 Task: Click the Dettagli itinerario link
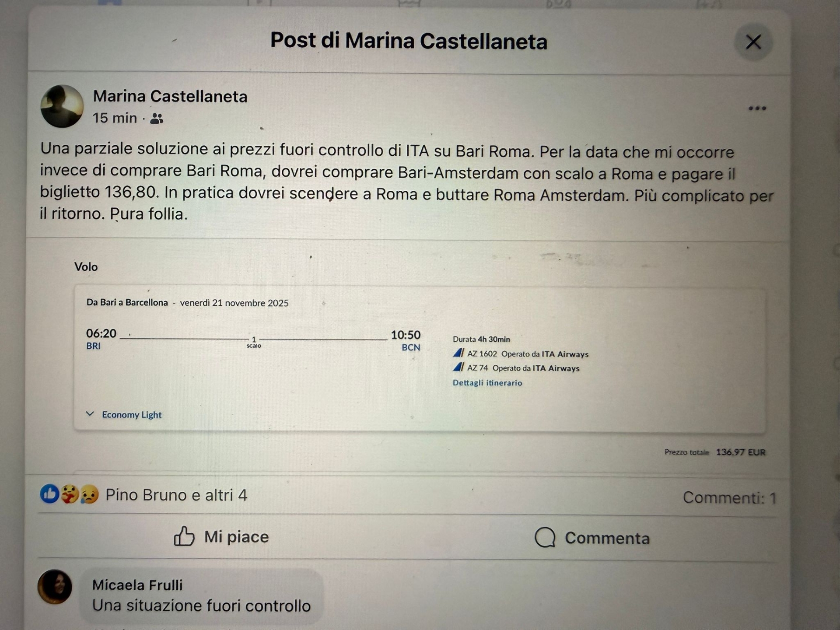(x=487, y=383)
